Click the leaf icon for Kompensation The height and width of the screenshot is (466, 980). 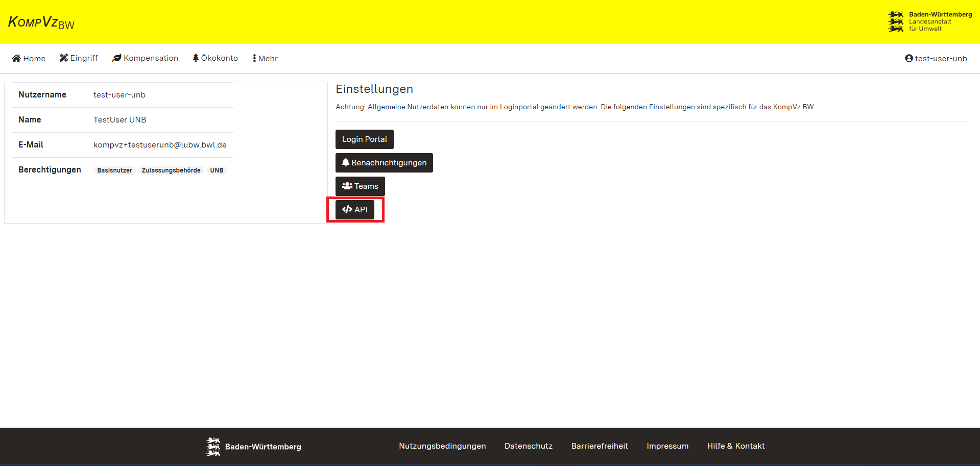[117, 58]
